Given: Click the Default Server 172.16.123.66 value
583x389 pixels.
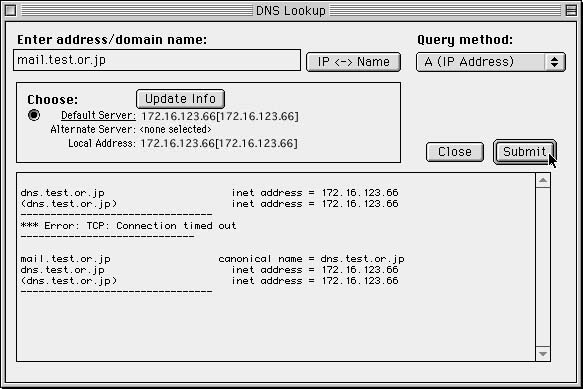Looking at the screenshot, I should 220,116.
